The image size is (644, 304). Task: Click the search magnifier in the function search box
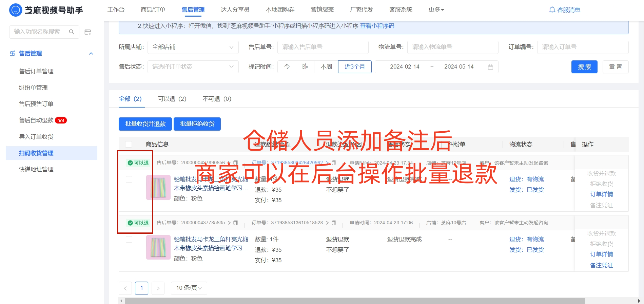pyautogui.click(x=72, y=32)
